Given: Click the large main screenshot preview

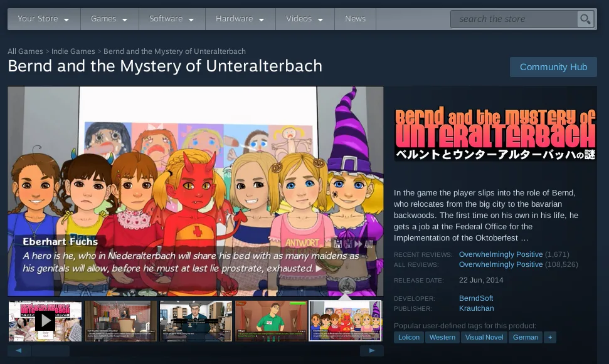Looking at the screenshot, I should click(x=195, y=191).
